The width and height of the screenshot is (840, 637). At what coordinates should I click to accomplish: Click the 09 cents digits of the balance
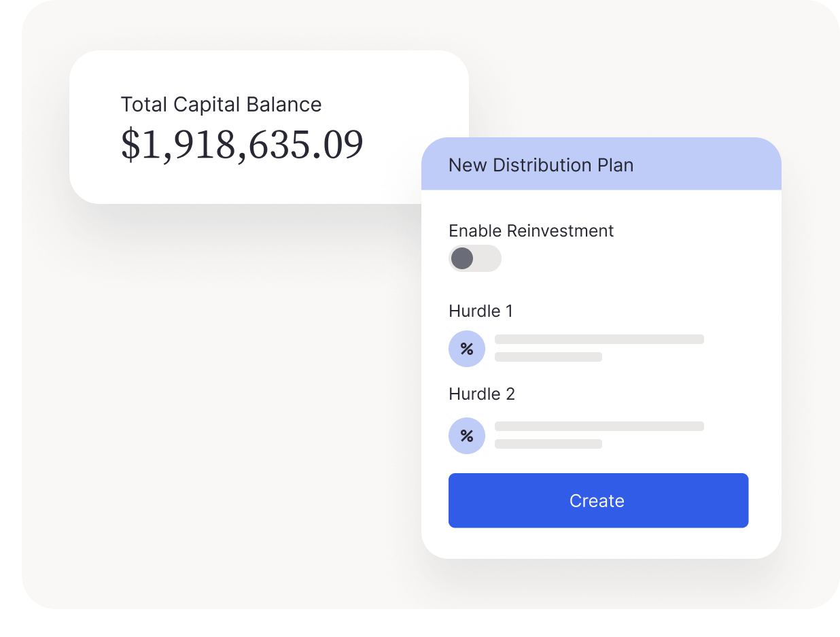[342, 145]
